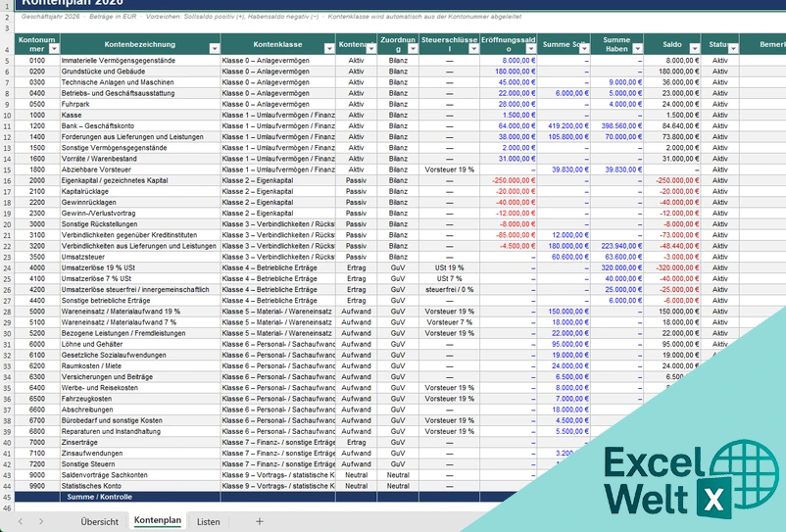Select opening balance '180.000,00 €' for account 0200

click(509, 72)
